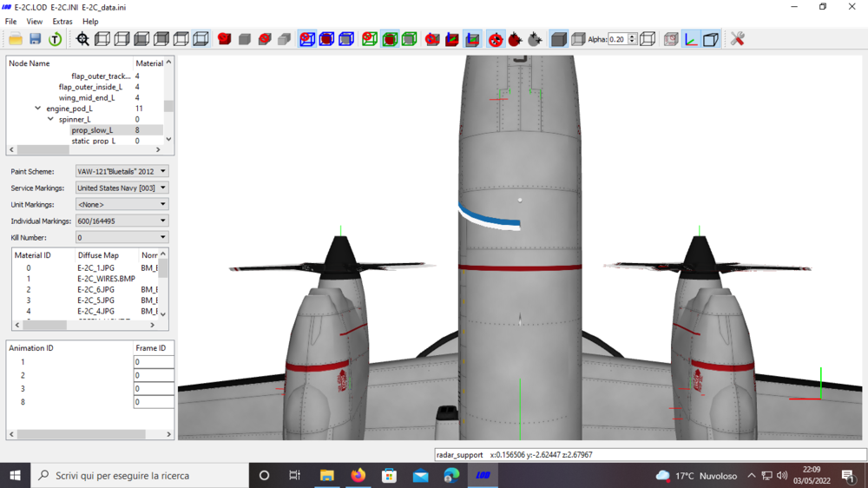868x488 pixels.
Task: Open a file with the folder icon
Action: pos(16,39)
